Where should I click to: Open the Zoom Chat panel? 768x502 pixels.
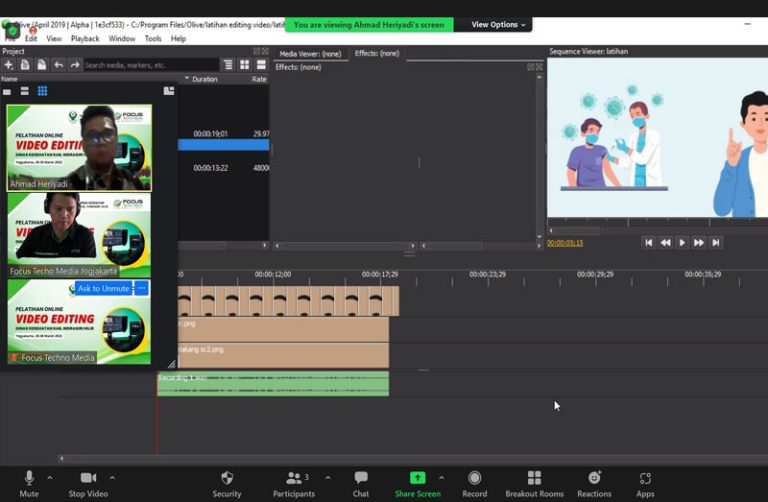[x=361, y=478]
